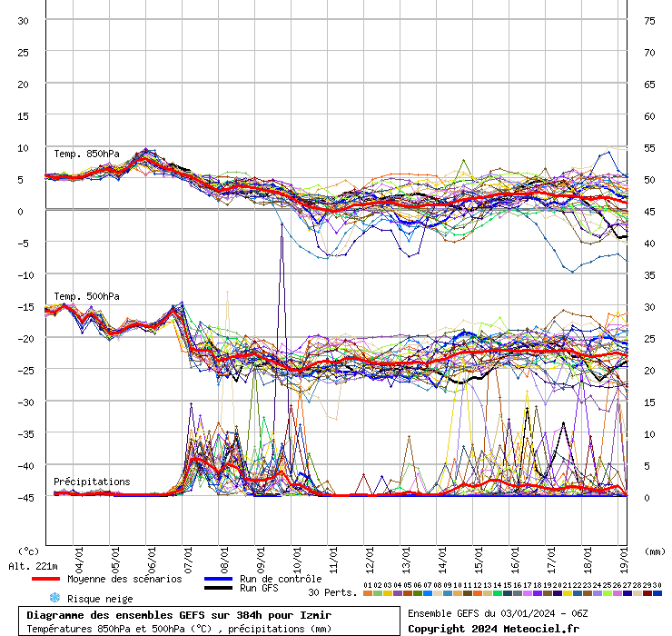Click the Précipitations chart label
Viewport: 672px width, 636px height.
92,482
